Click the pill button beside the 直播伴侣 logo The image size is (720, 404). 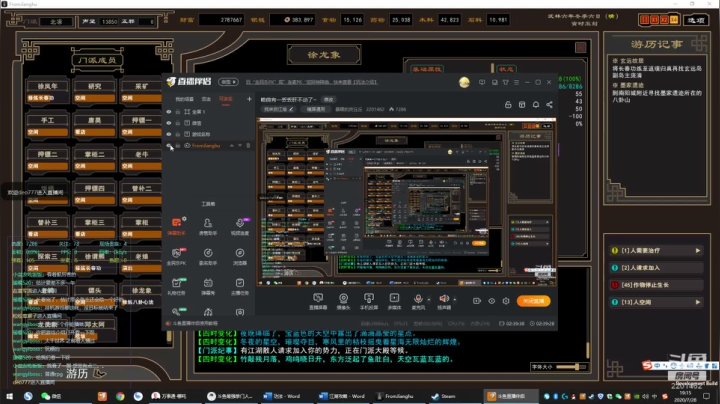228,82
